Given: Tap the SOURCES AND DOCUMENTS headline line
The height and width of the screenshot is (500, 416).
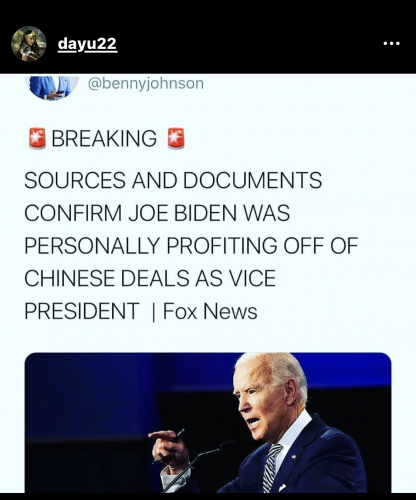Looking at the screenshot, I should pyautogui.click(x=173, y=180).
